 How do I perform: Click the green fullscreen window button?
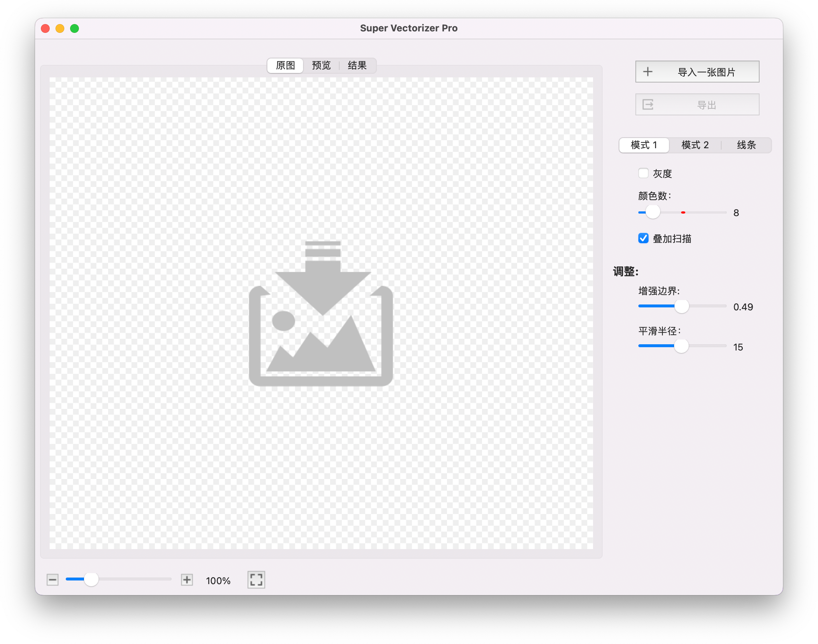(x=74, y=28)
